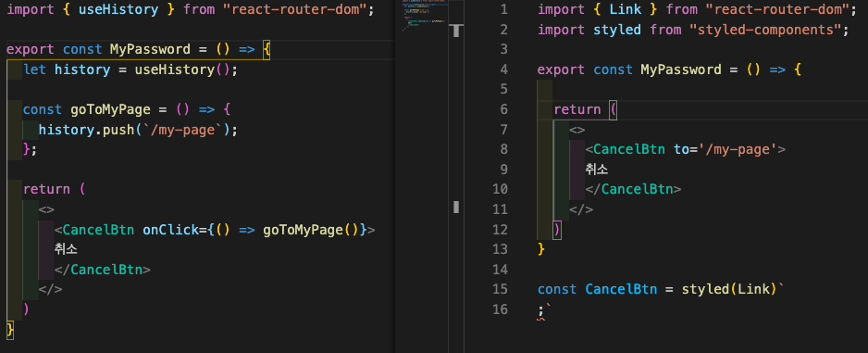Click line number 15 in right editor
This screenshot has height=353, width=868.
click(x=500, y=289)
